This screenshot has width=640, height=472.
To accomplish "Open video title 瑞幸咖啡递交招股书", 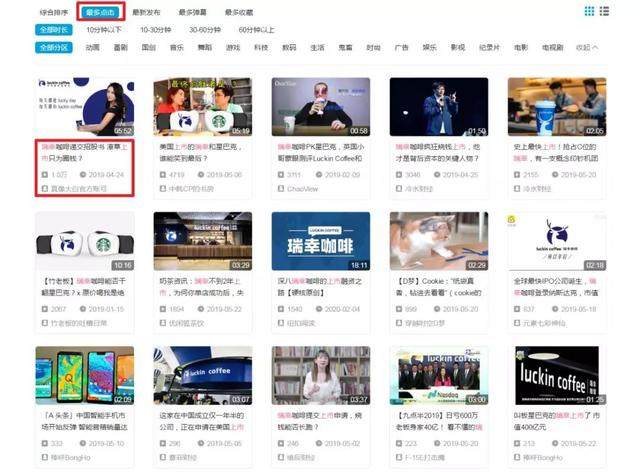I will coord(84,152).
